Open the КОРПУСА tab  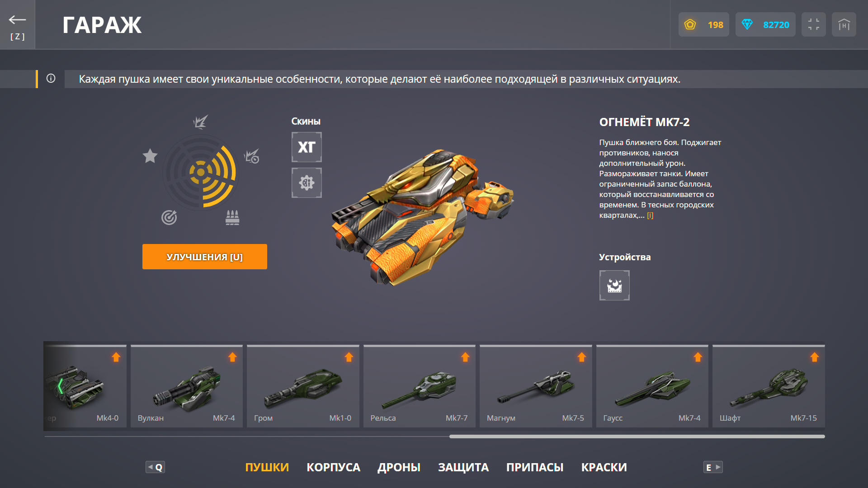(x=333, y=467)
